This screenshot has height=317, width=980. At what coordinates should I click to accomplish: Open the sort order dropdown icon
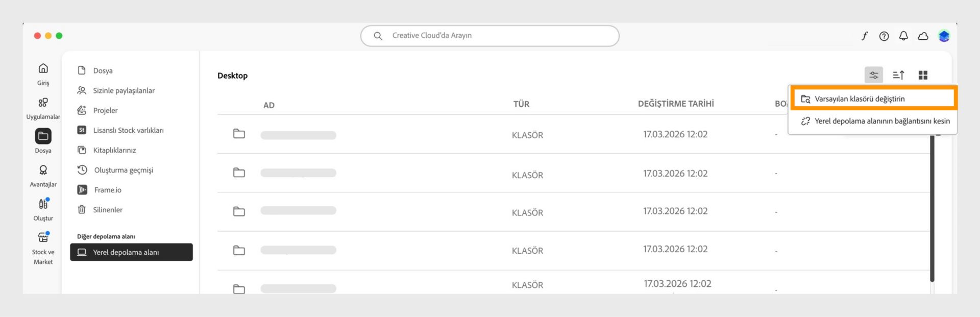[898, 75]
